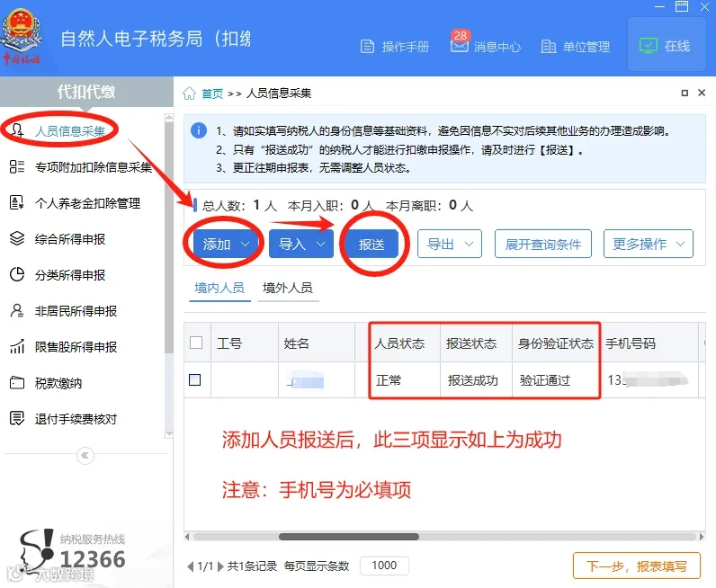Click home icon beside 首页 breadcrumb
Image resolution: width=716 pixels, height=588 pixels.
(x=189, y=94)
